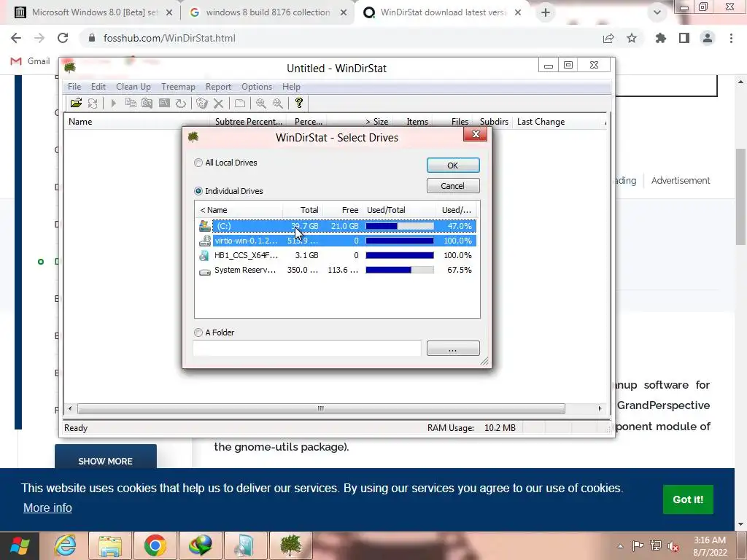Click the C: drive used/total bar
Image resolution: width=747 pixels, height=560 pixels.
coord(400,226)
